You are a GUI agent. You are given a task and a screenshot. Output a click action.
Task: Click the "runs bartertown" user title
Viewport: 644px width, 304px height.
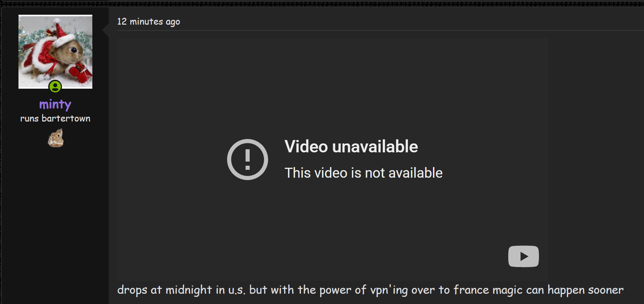coord(55,118)
